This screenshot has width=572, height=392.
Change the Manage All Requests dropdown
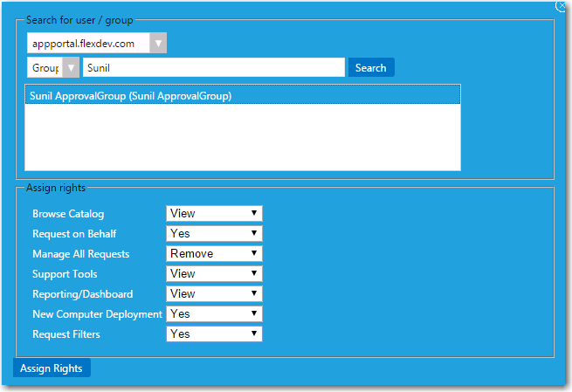[214, 253]
